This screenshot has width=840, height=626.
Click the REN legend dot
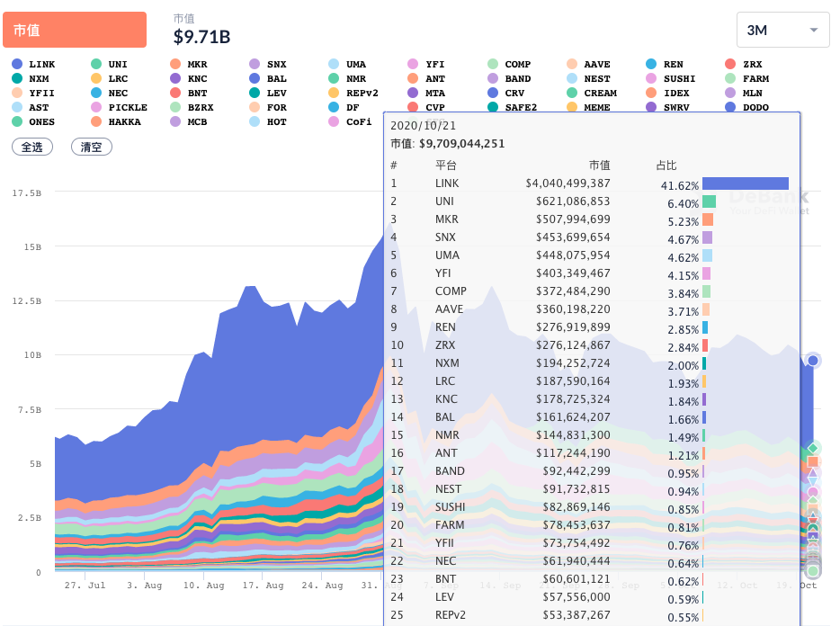[x=651, y=65]
